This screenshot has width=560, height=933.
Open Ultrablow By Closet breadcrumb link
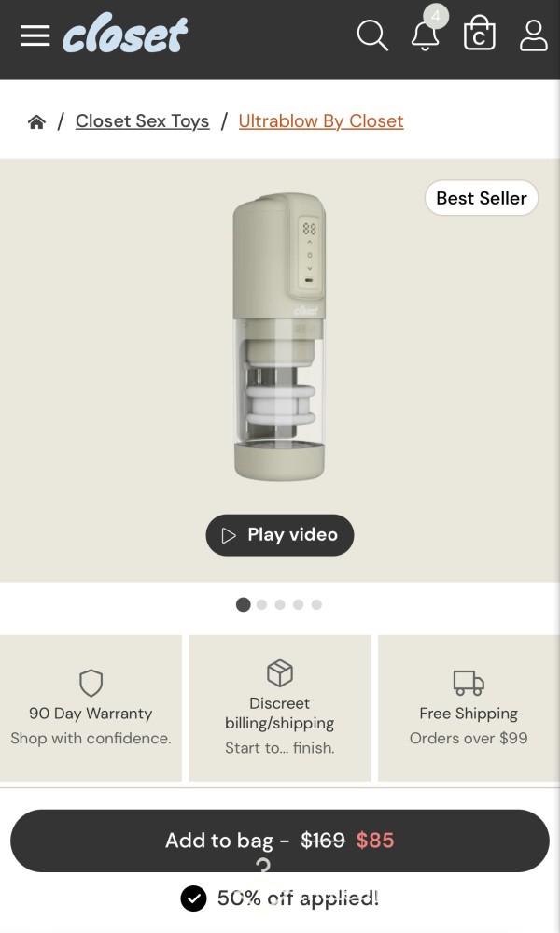pyautogui.click(x=321, y=121)
